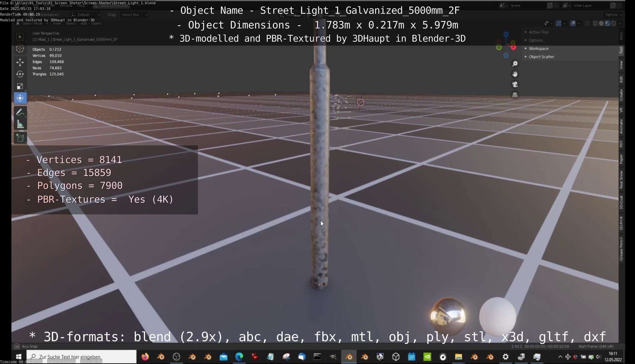
Task: Open Microsoft Edge from the taskbar
Action: (x=239, y=357)
